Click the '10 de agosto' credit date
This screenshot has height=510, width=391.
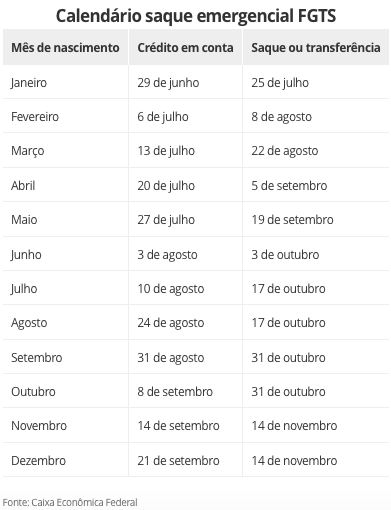tap(171, 289)
